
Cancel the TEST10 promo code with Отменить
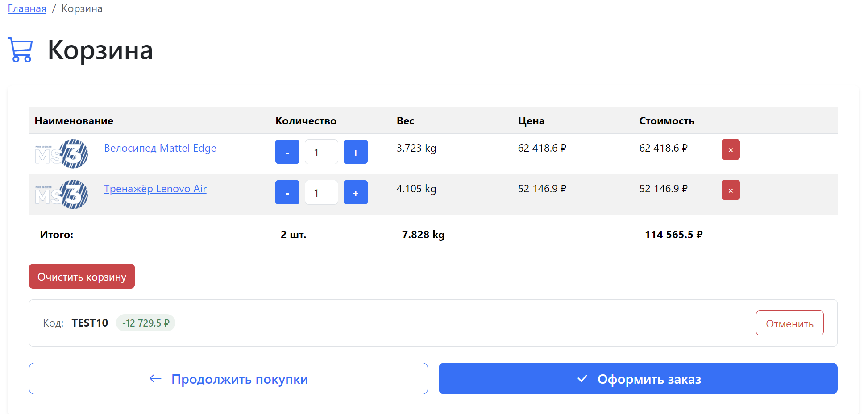pos(789,323)
